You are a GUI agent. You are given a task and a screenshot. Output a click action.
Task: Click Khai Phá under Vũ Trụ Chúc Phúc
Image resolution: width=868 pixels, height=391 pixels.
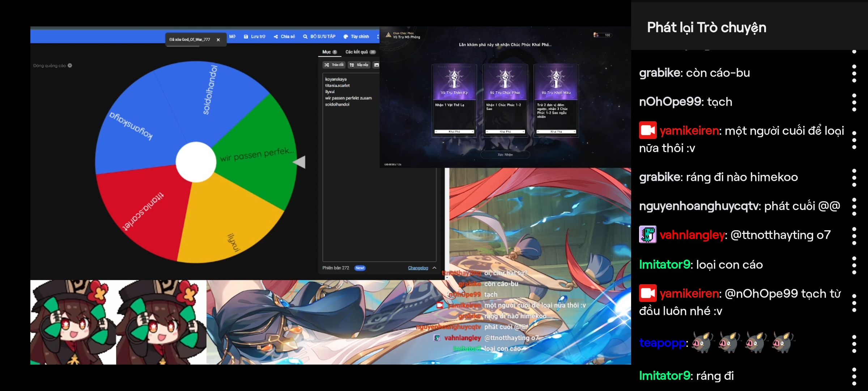(x=505, y=132)
